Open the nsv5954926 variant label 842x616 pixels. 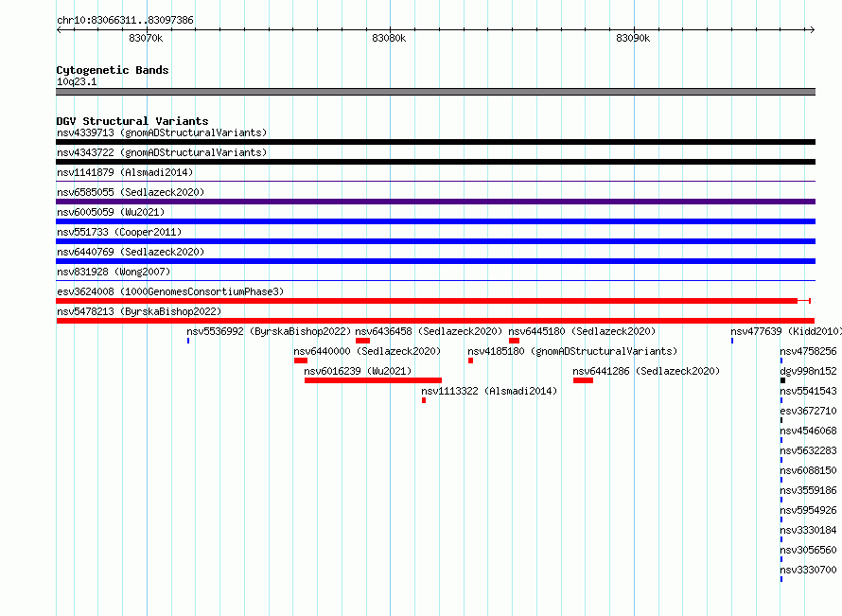point(808,510)
